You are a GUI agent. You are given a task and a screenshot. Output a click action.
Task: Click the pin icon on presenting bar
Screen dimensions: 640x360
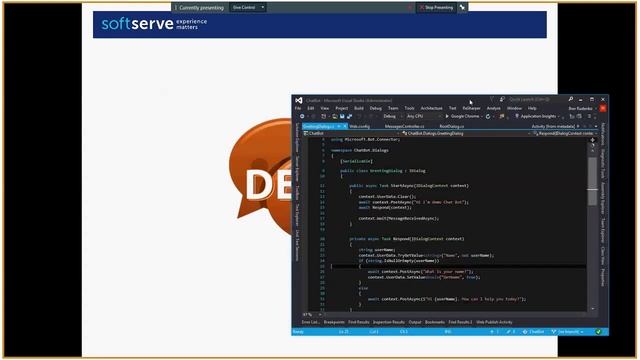click(462, 7)
